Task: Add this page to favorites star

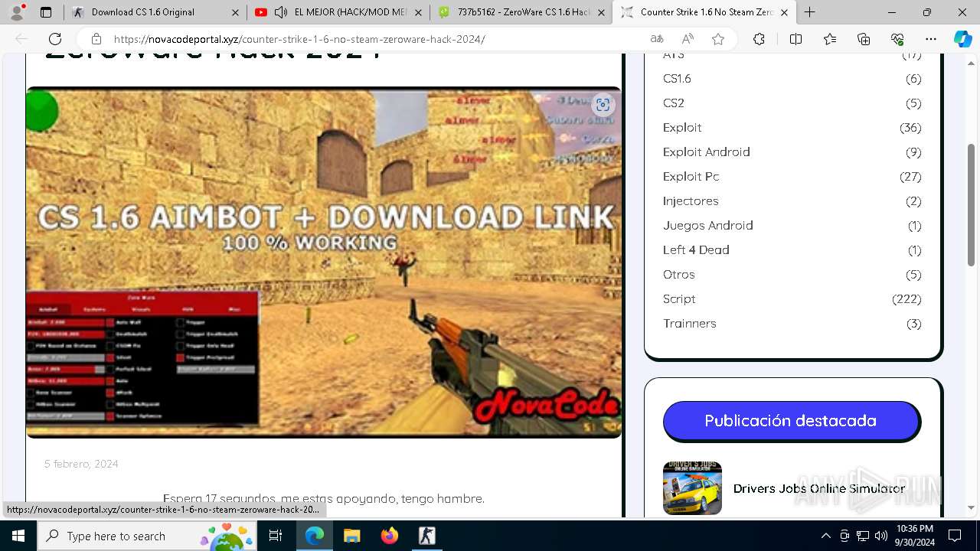Action: point(718,39)
